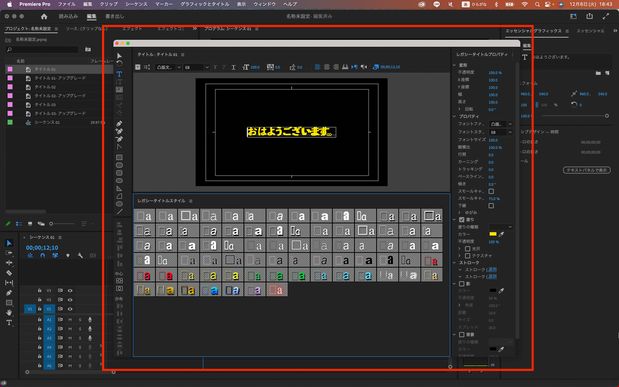619x387 pixels.
Task: Open the fill type dropdown
Action: (501, 227)
